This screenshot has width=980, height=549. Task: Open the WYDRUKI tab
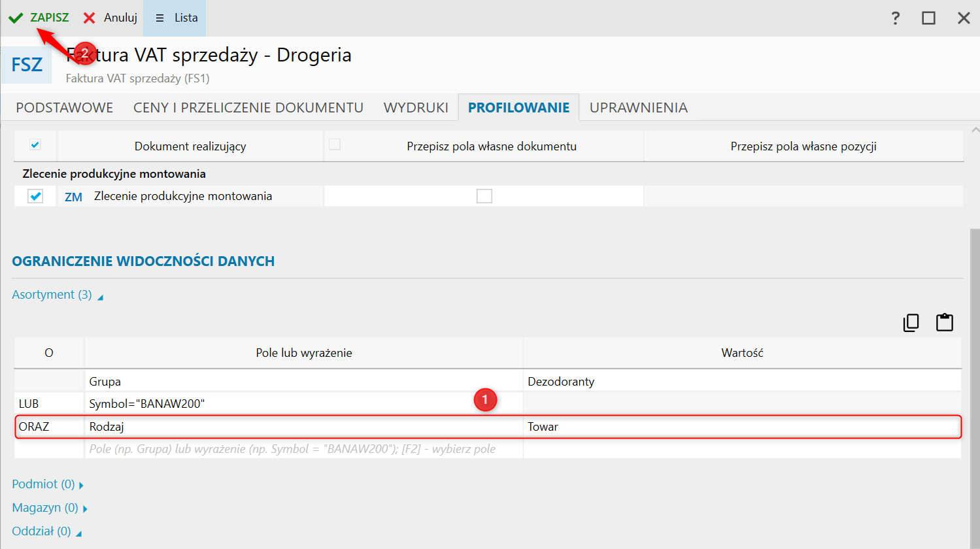pyautogui.click(x=416, y=108)
